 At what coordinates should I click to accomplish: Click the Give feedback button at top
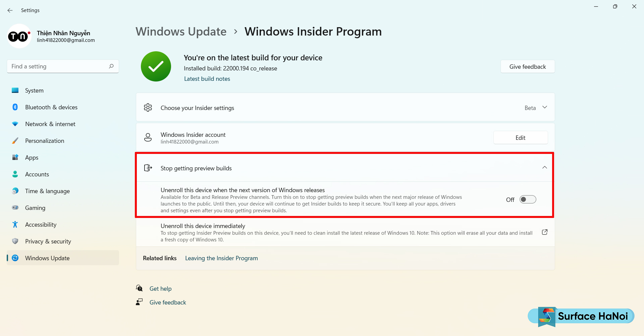528,66
